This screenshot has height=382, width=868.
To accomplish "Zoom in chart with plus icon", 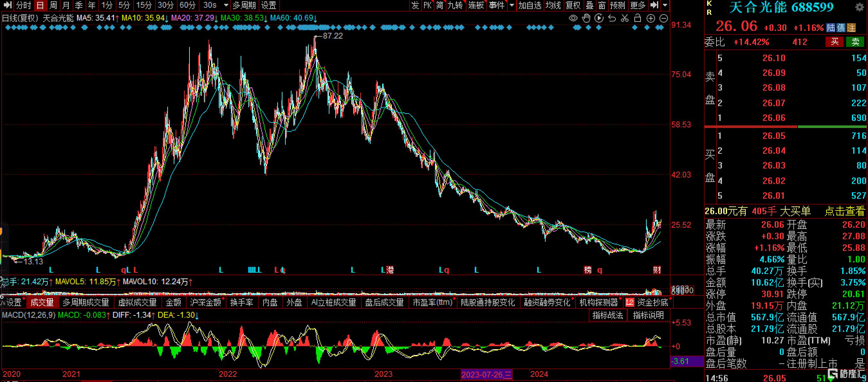I will [x=651, y=18].
